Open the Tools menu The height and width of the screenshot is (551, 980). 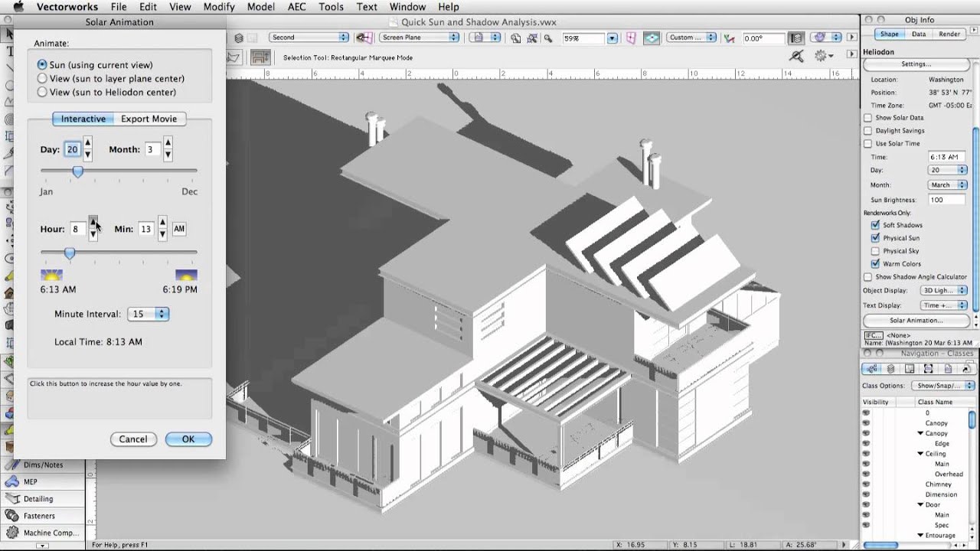pos(331,7)
